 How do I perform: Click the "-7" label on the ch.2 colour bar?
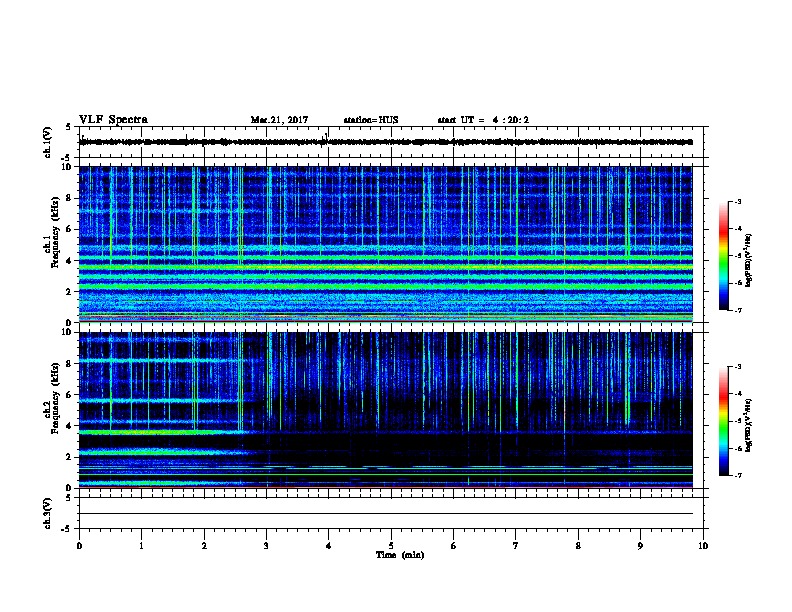point(737,475)
